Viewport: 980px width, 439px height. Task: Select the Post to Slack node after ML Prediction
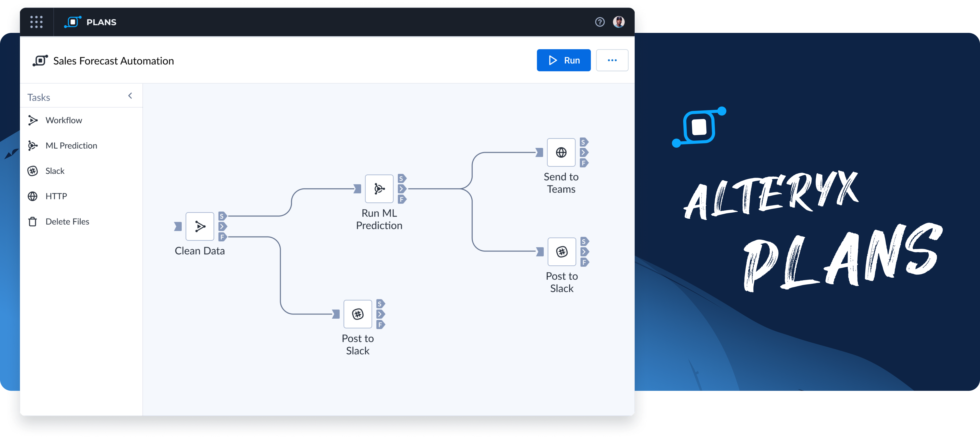[561, 252]
